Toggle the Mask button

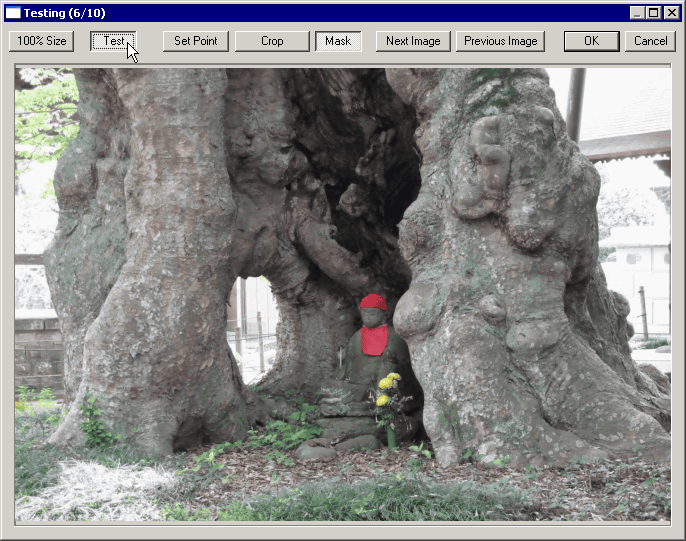click(x=338, y=41)
